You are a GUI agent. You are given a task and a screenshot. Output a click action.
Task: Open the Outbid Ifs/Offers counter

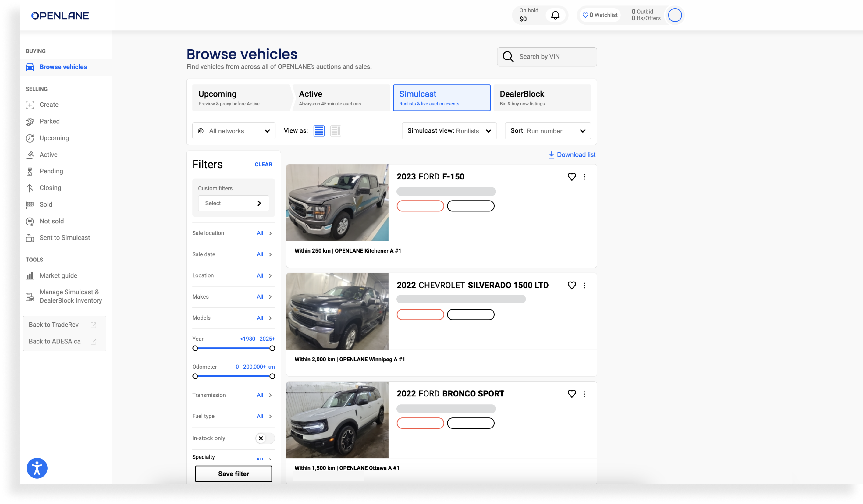pos(646,15)
